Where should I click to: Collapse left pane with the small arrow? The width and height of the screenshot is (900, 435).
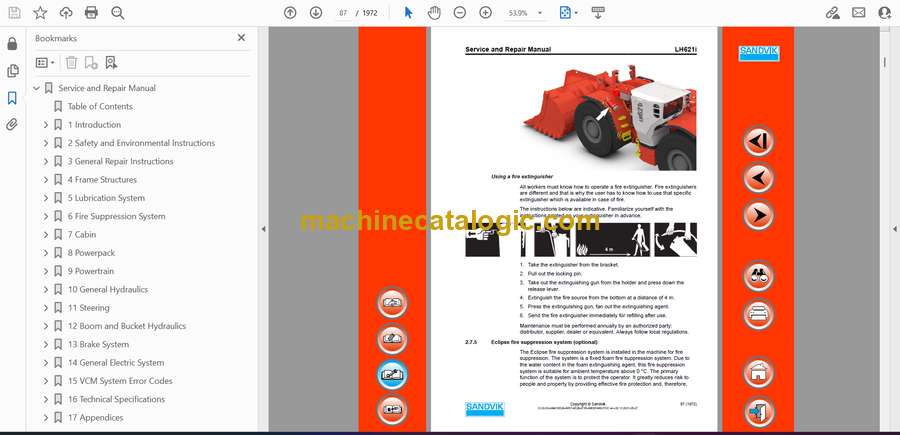tap(263, 229)
